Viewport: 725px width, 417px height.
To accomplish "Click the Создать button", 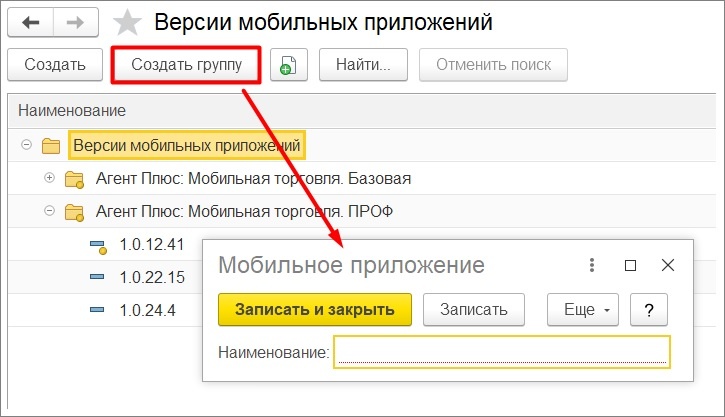I will tap(55, 65).
